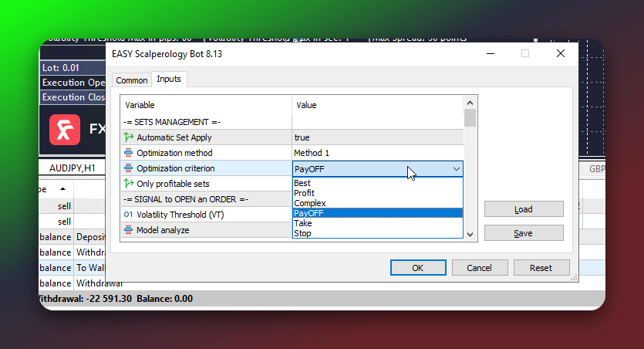Click the Execution Clos panel row
Viewport: 644px width, 349px height.
click(x=72, y=97)
